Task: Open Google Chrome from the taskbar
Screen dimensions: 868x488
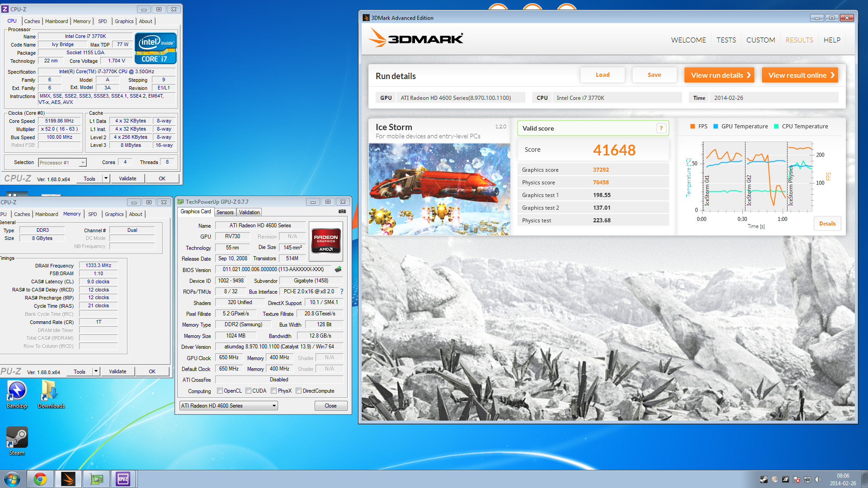Action: 40,479
